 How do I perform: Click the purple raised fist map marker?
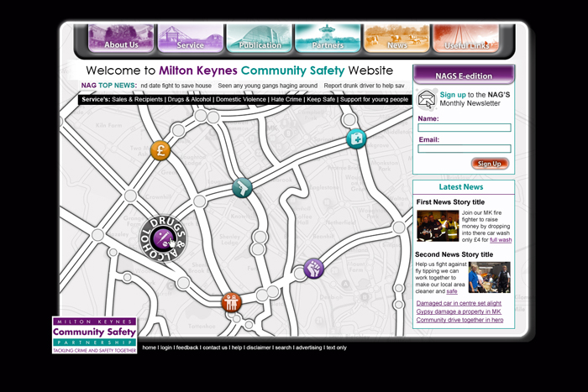314,269
